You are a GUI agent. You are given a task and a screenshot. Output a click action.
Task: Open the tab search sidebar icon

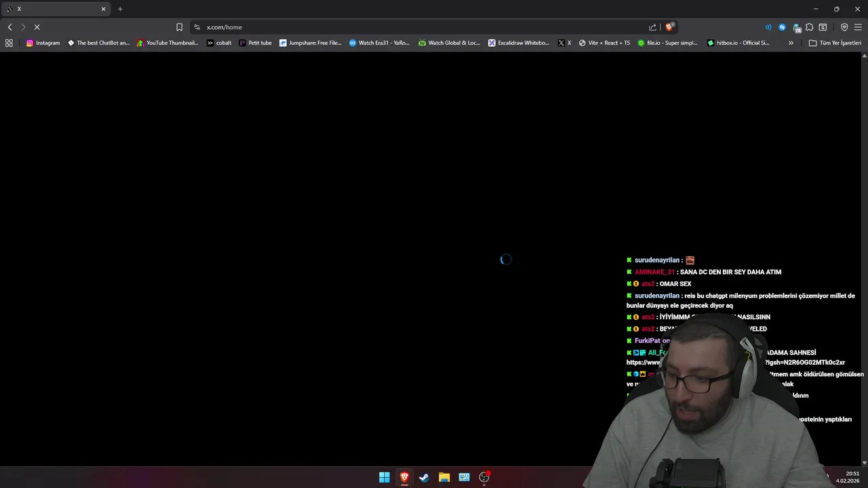pos(823,27)
